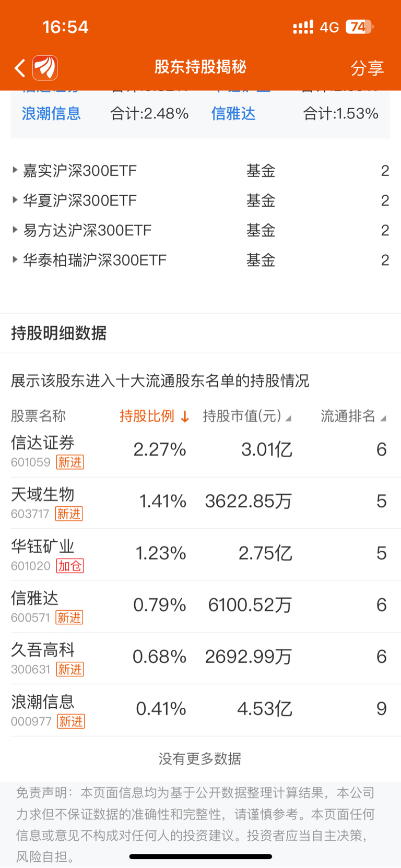Click the 基金 label for 嘉实沪深300ETF

pyautogui.click(x=261, y=171)
